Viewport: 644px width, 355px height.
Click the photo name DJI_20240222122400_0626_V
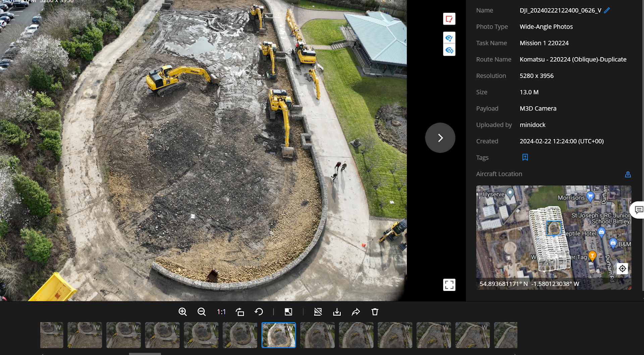tap(560, 10)
